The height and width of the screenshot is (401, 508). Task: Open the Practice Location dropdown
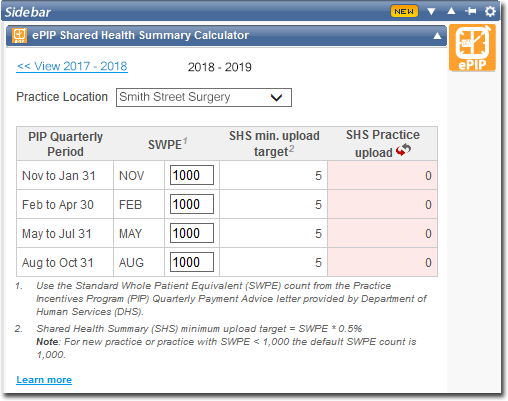pos(204,97)
